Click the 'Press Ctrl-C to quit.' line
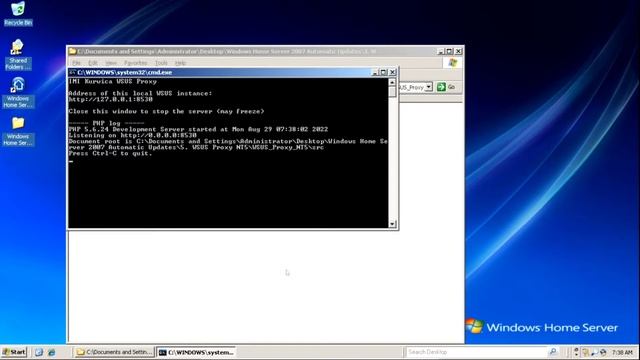640x360 pixels. pos(110,153)
